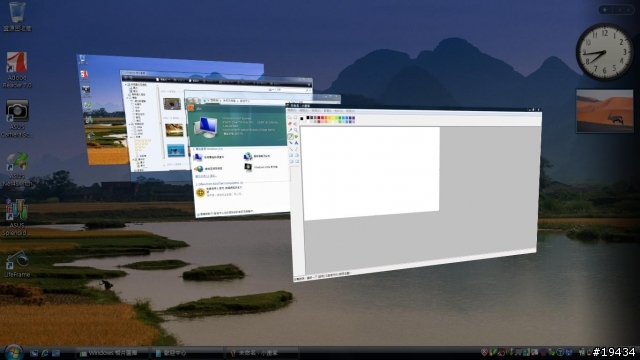Image resolution: width=640 pixels, height=360 pixels.
Task: Open the second (Edit) menu in Paint
Action: pos(304,111)
